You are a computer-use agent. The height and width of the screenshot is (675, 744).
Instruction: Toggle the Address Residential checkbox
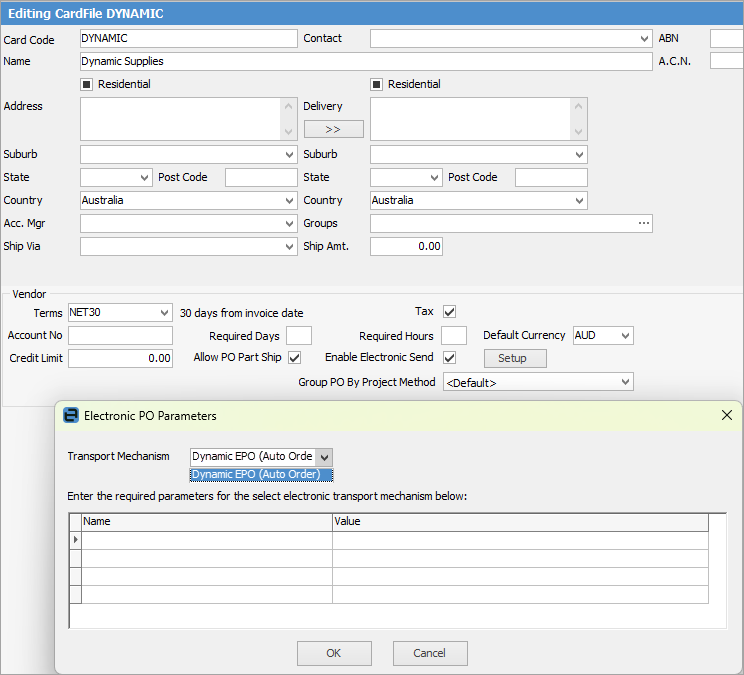point(87,84)
